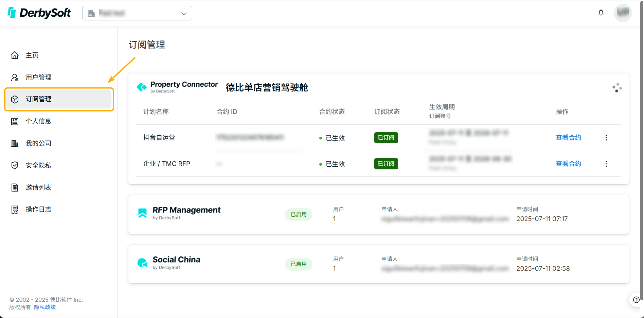Open the user avatar menu
The image size is (644, 318).
623,13
